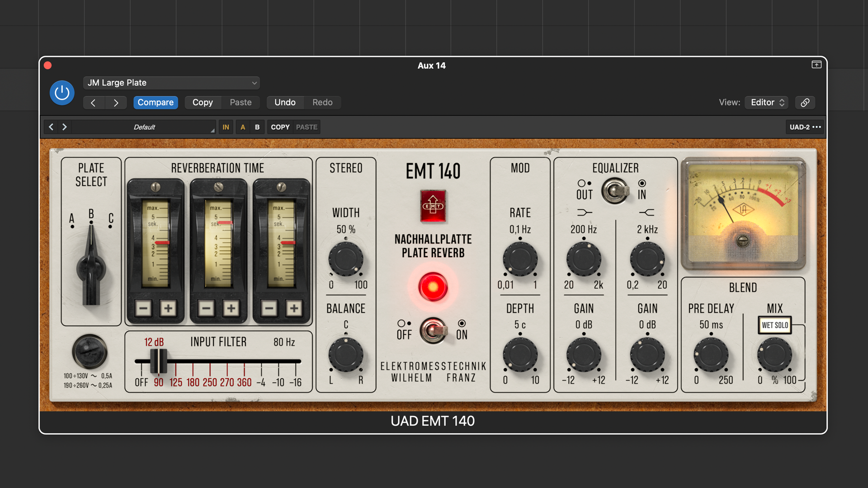
Task: Click the high shelf Gain knob
Action: [x=647, y=354]
